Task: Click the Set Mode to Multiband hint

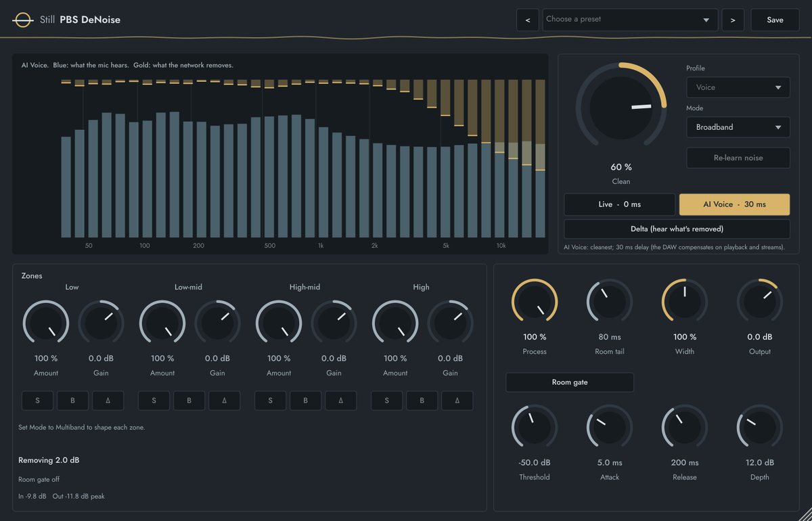Action: point(82,428)
